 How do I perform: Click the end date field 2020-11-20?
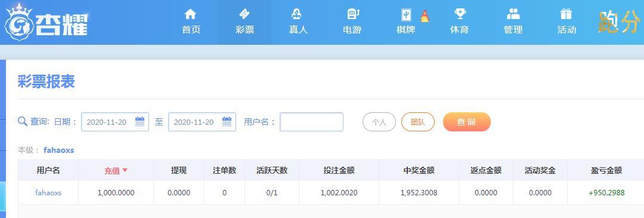(202, 122)
